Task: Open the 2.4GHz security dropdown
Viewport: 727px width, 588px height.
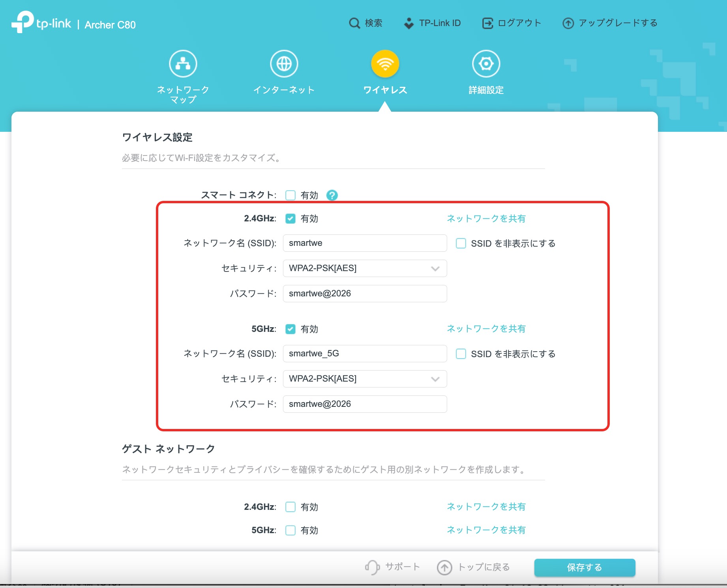Action: pyautogui.click(x=365, y=268)
